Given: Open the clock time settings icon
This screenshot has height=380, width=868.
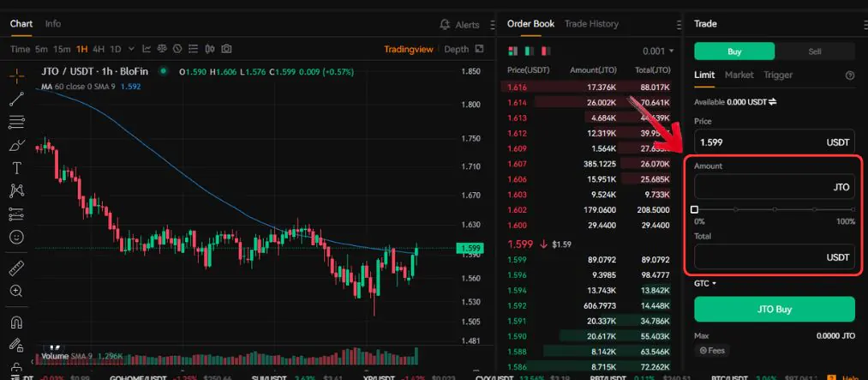Looking at the screenshot, I should click(177, 49).
